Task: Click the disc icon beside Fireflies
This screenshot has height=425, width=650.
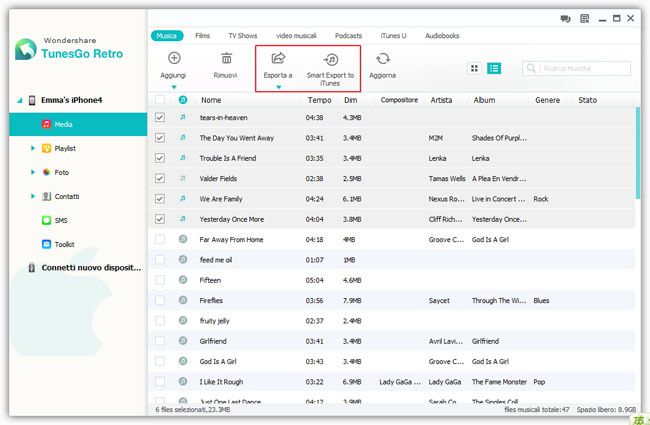Action: point(183,300)
